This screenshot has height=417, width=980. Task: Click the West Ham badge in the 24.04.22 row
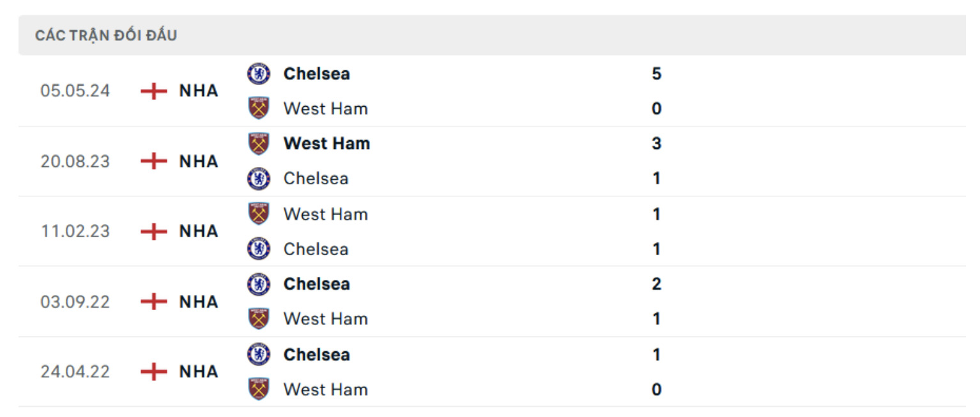click(x=259, y=389)
